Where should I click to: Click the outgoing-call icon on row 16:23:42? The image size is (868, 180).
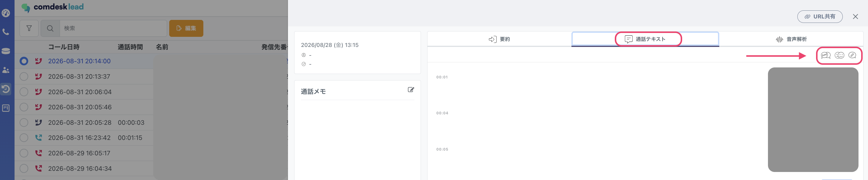click(39, 138)
